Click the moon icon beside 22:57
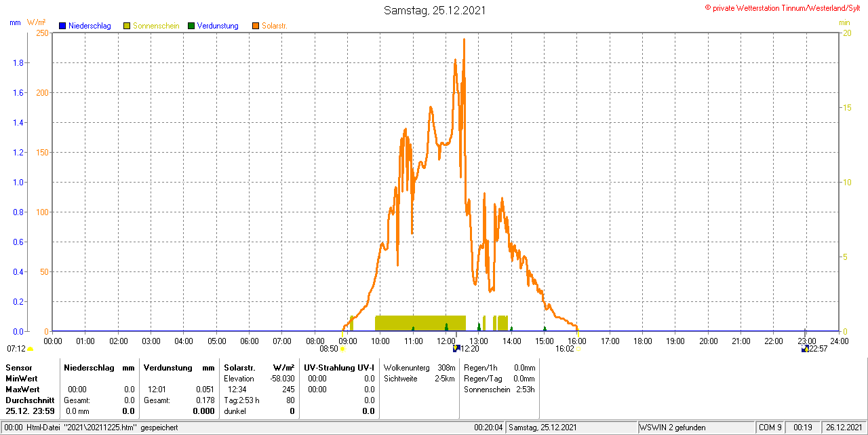This screenshot has width=868, height=435. tap(805, 349)
